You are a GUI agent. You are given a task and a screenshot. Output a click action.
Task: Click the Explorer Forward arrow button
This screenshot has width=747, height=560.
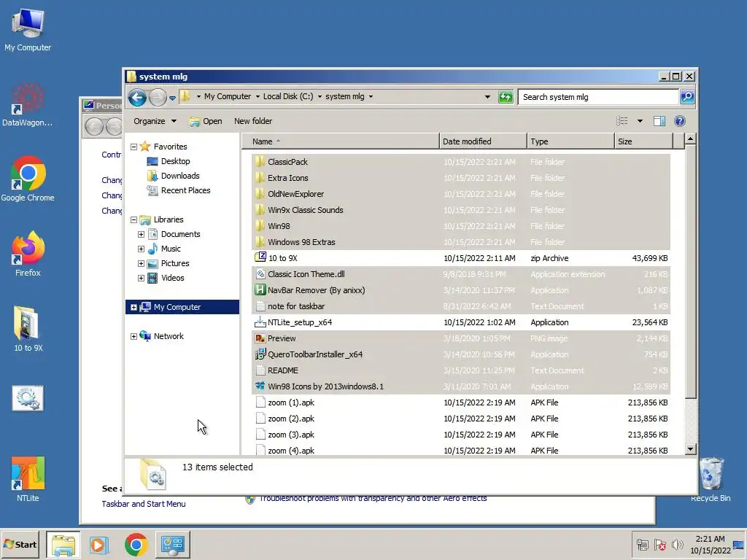(158, 98)
